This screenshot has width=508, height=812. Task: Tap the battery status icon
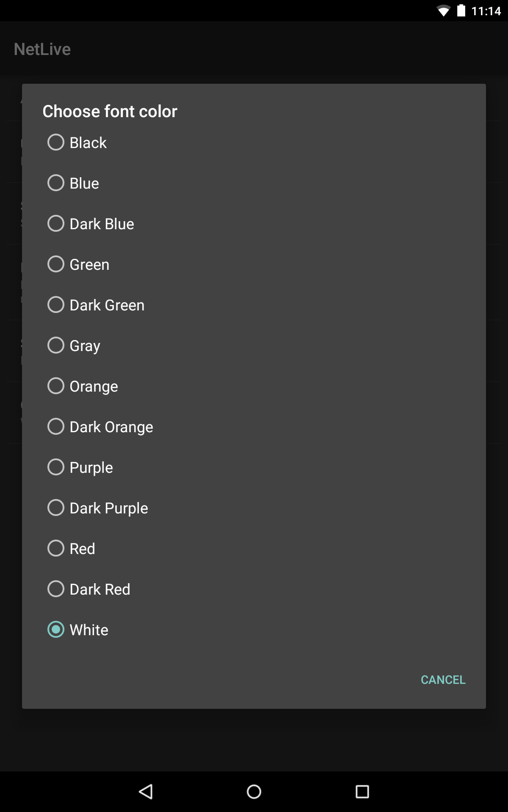(461, 11)
